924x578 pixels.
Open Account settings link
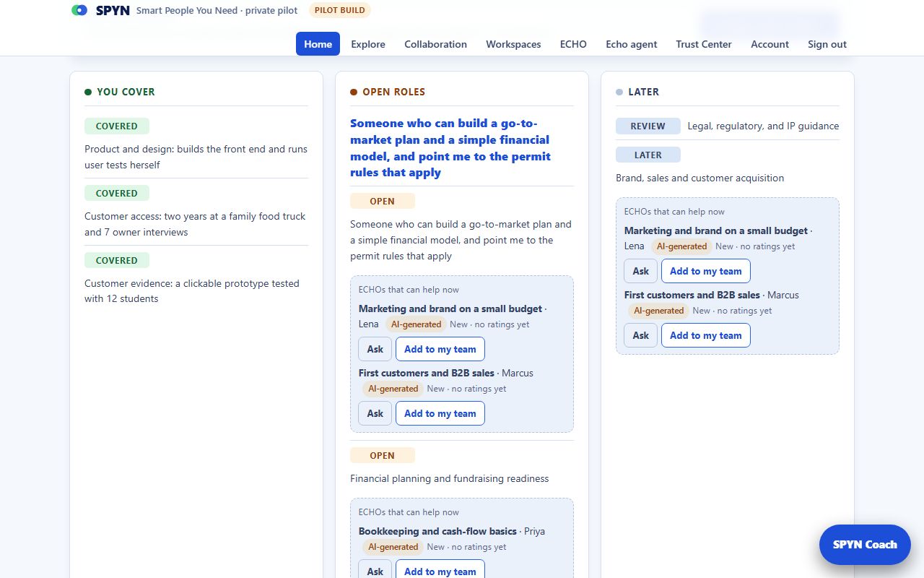(770, 44)
